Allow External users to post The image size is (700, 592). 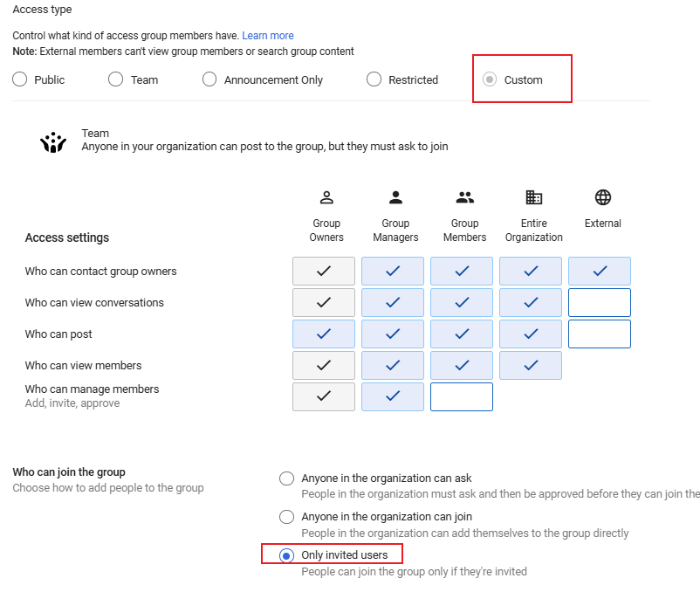tap(600, 334)
